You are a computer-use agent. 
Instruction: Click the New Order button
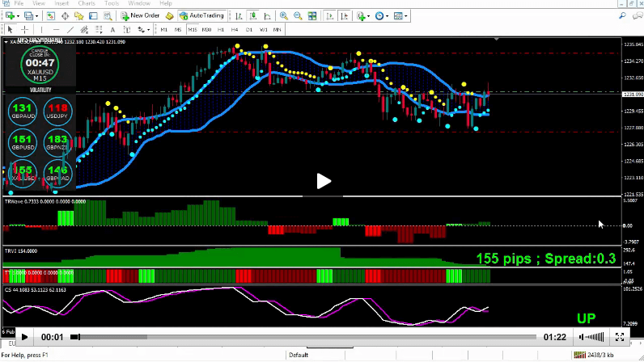(141, 15)
